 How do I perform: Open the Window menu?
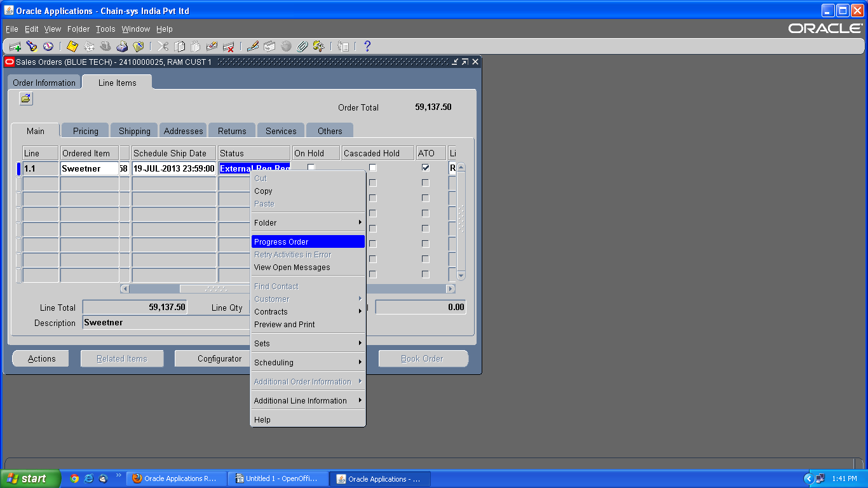136,29
